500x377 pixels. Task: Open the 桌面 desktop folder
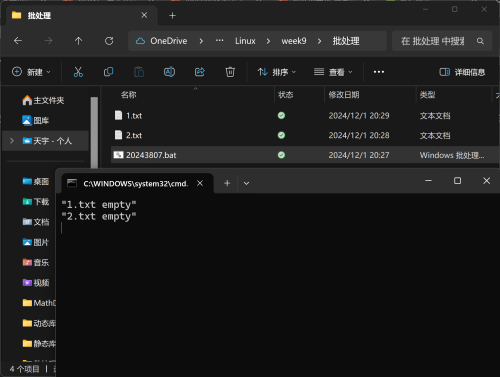[36, 181]
